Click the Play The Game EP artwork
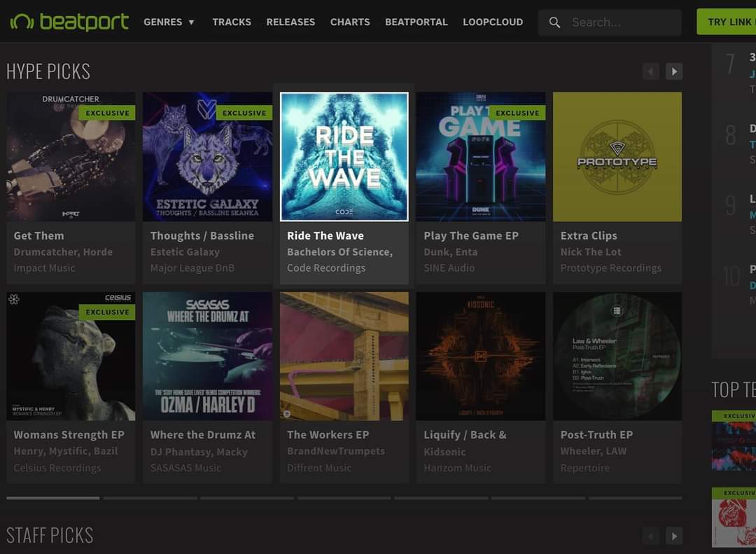The height and width of the screenshot is (554, 756). click(x=480, y=156)
